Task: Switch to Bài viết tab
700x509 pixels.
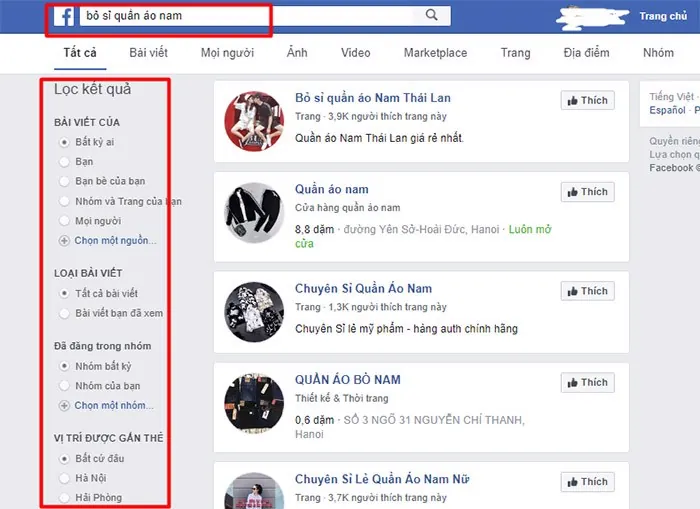Action: (x=148, y=53)
